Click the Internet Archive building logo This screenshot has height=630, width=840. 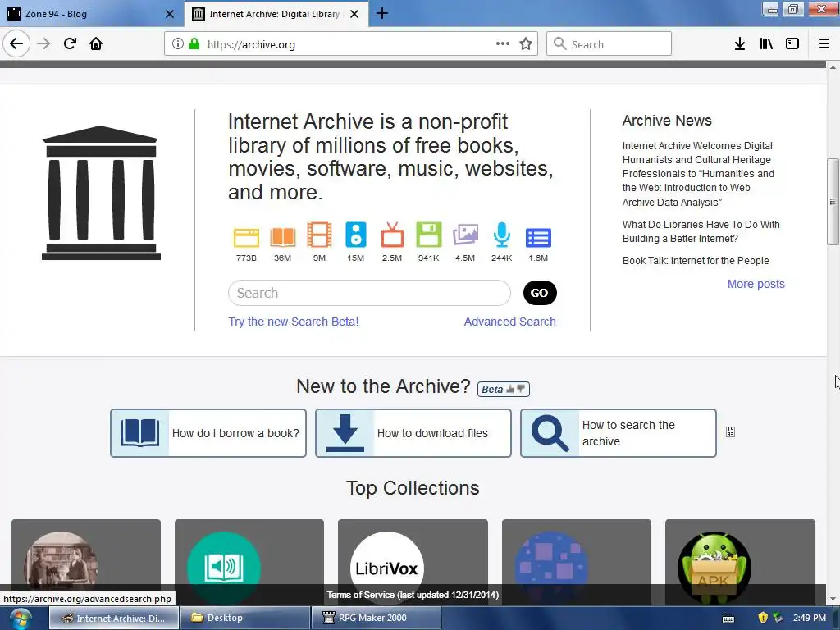tap(101, 193)
